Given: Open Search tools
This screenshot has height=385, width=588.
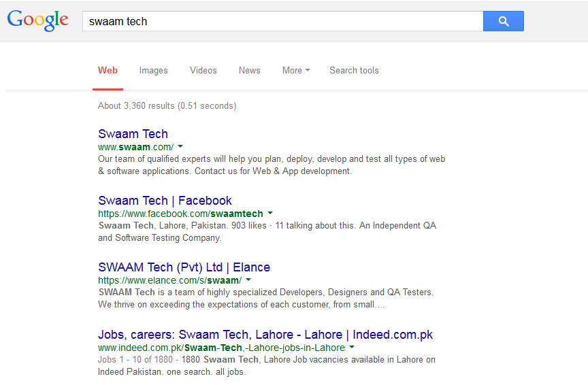Looking at the screenshot, I should (x=354, y=71).
